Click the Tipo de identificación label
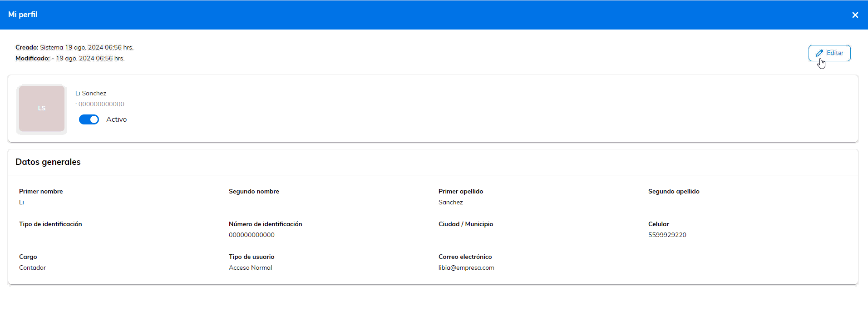The width and height of the screenshot is (868, 327). (x=50, y=224)
